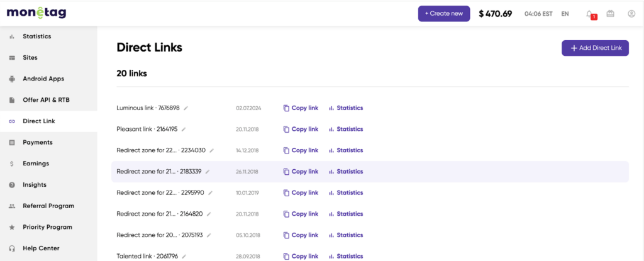The width and height of the screenshot is (644, 261).
Task: Click the Create new button
Action: pyautogui.click(x=443, y=14)
